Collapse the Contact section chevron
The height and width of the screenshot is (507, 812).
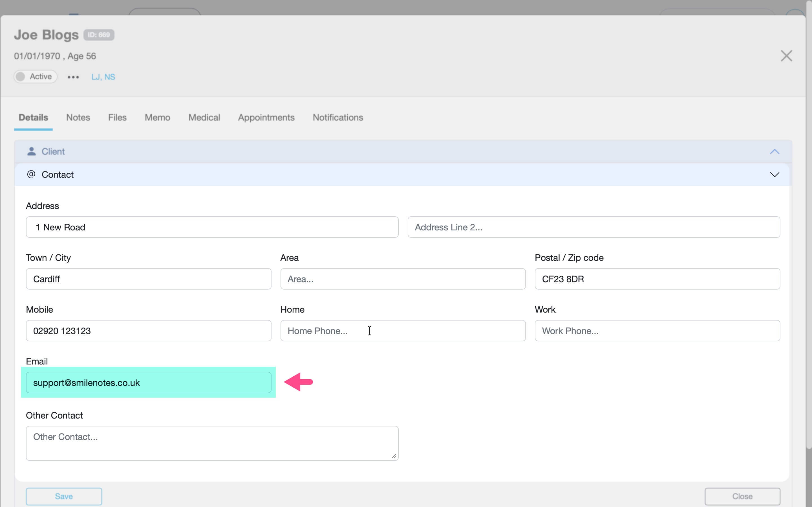coord(775,174)
